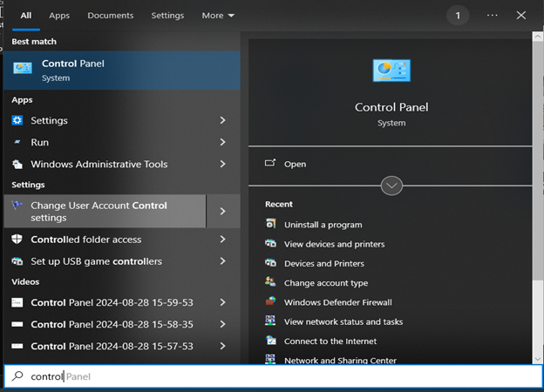Viewport: 544px width, 392px height.
Task: Click the video icon for 15-59-53 recording
Action: 17,302
